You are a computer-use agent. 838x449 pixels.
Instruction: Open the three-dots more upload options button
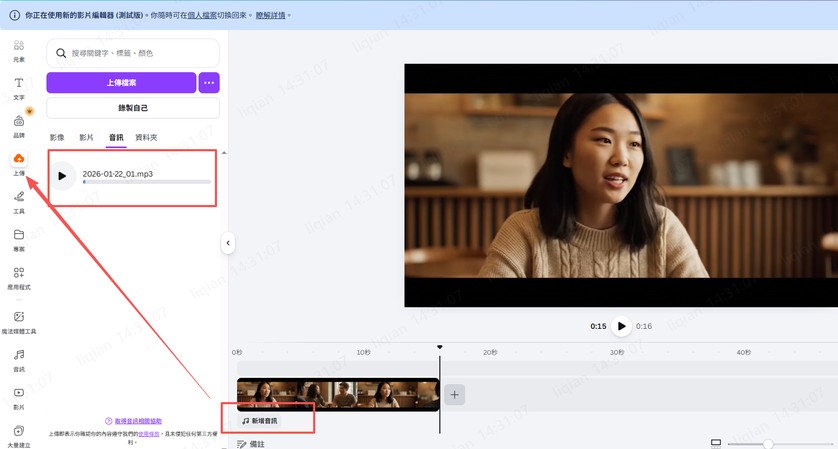click(209, 83)
